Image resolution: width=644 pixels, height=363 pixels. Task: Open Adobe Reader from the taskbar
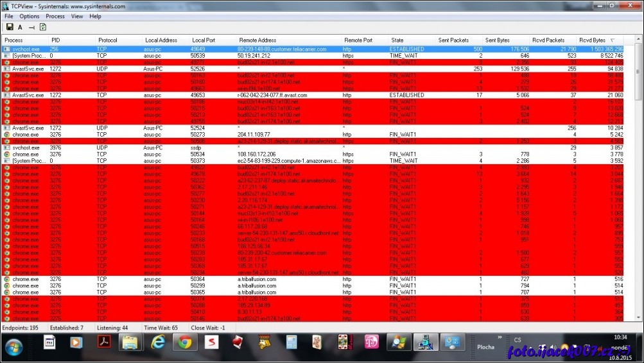pos(103,342)
